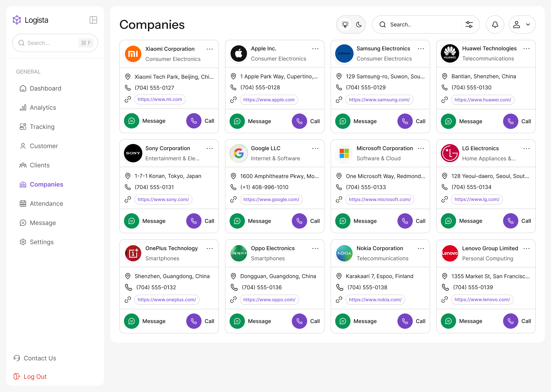The height and width of the screenshot is (392, 551).
Task: Click the Lenovo logo thumbnail
Action: (450, 253)
